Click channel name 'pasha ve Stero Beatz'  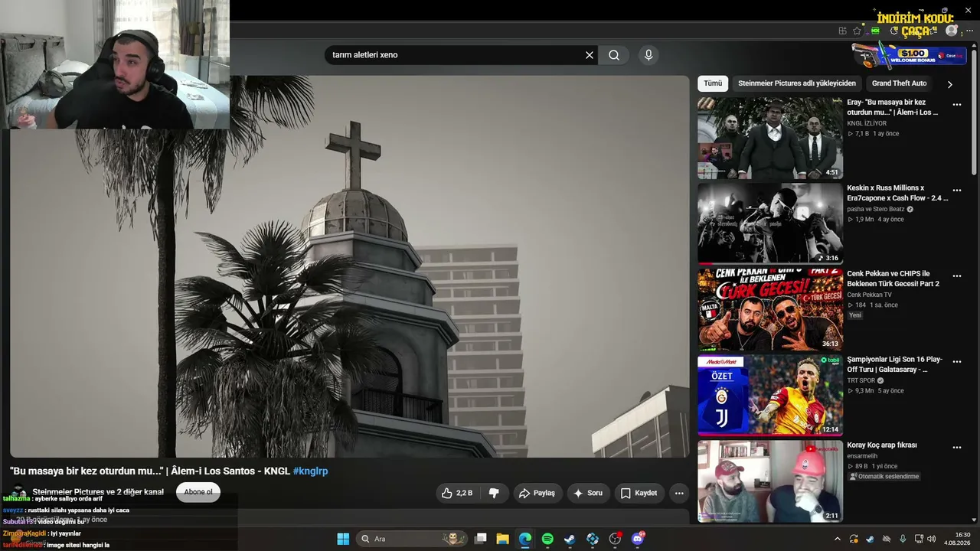coord(876,209)
